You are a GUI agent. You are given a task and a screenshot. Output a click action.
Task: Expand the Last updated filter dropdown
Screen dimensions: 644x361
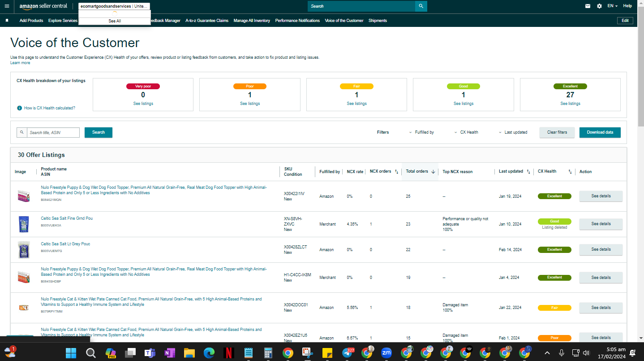(x=513, y=132)
